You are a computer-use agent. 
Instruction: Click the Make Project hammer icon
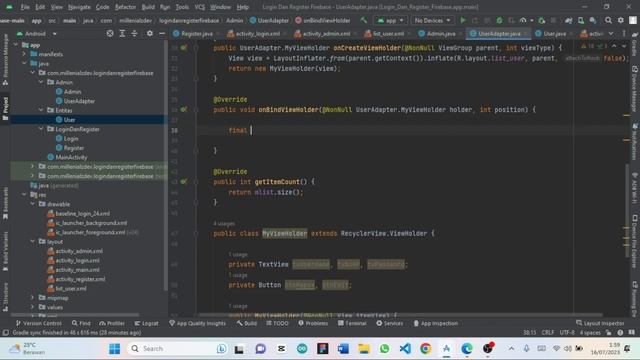pyautogui.click(x=363, y=20)
